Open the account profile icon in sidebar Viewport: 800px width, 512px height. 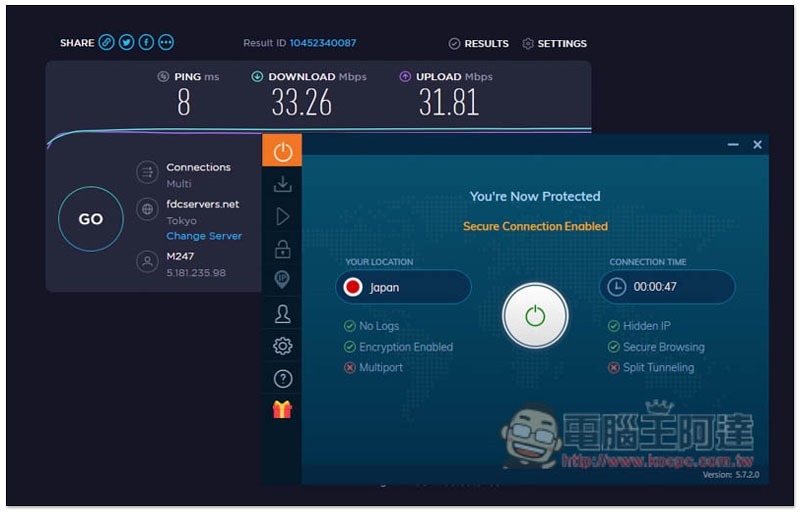pos(282,314)
